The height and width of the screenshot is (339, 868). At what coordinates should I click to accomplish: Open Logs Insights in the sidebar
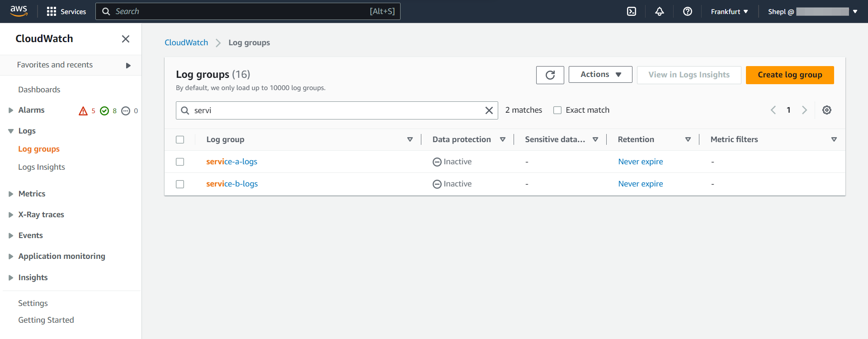click(42, 167)
